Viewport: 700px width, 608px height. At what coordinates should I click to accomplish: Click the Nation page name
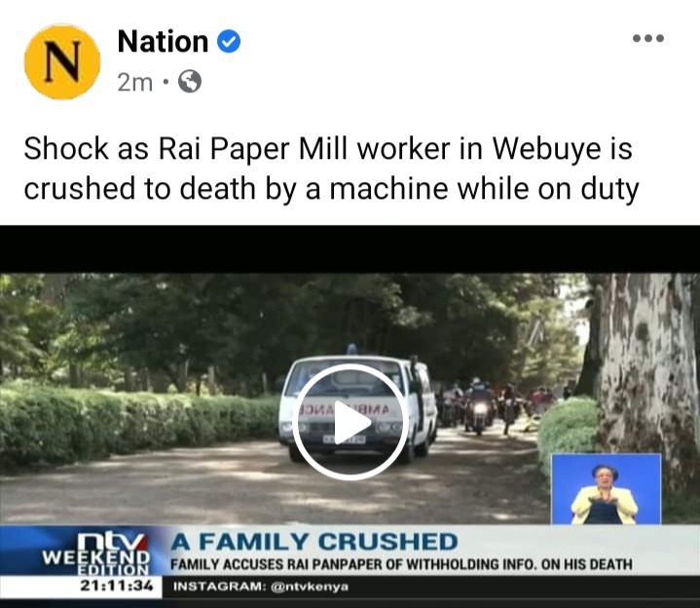(163, 42)
